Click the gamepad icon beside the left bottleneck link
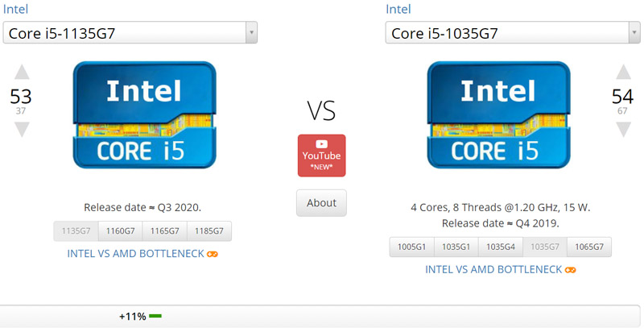644x332 pixels. tap(213, 255)
